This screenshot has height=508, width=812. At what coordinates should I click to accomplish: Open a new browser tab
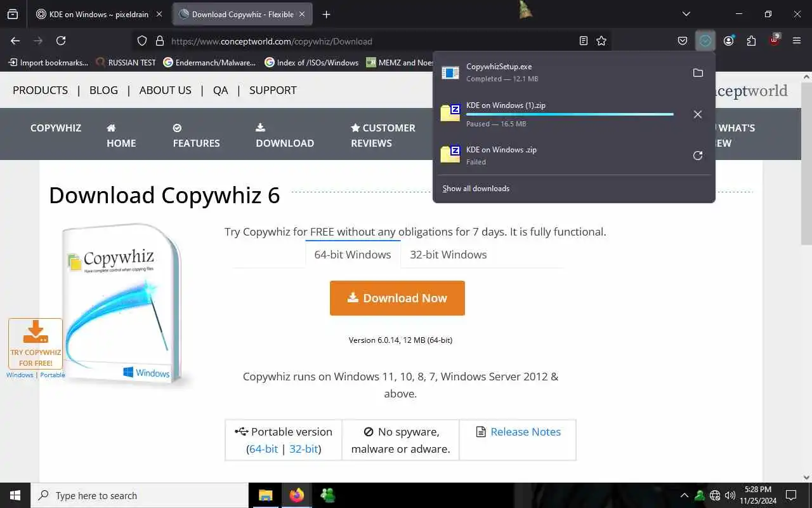click(326, 14)
